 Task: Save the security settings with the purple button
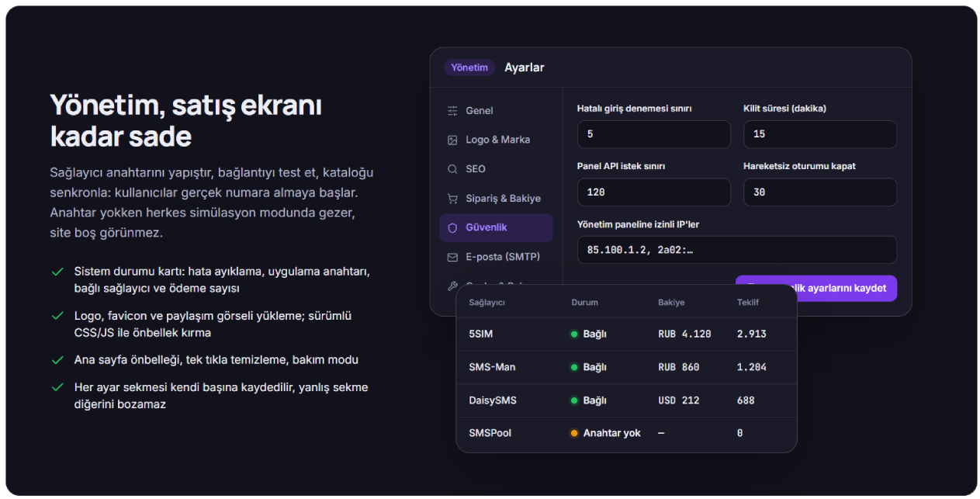(816, 288)
